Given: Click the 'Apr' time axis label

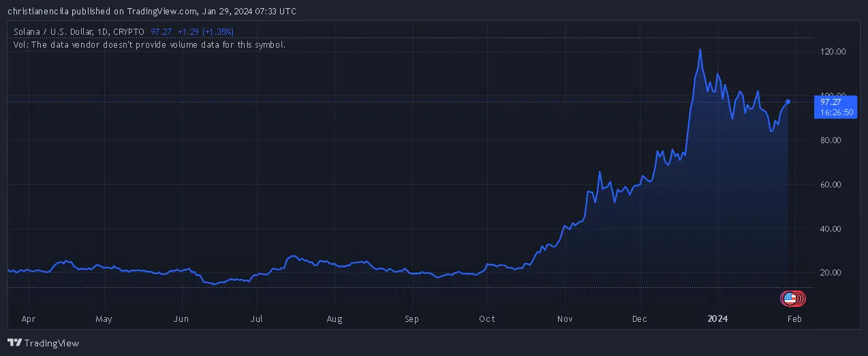Looking at the screenshot, I should tap(29, 318).
